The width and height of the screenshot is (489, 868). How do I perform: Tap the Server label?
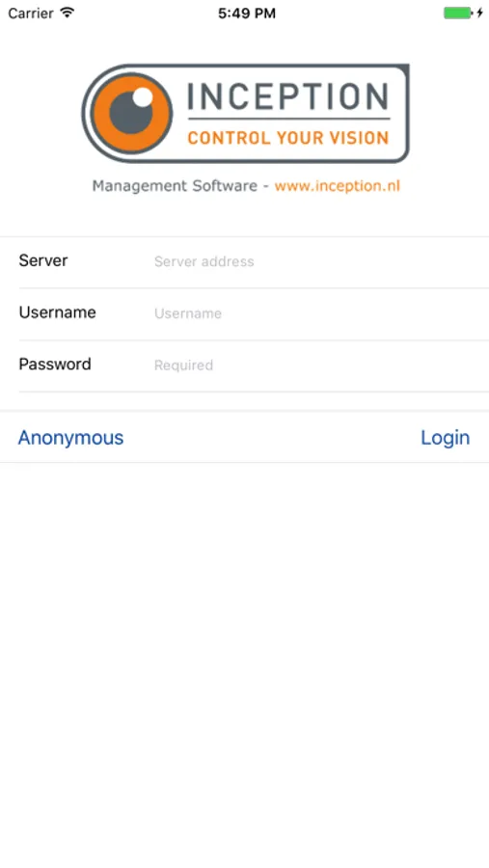point(43,260)
